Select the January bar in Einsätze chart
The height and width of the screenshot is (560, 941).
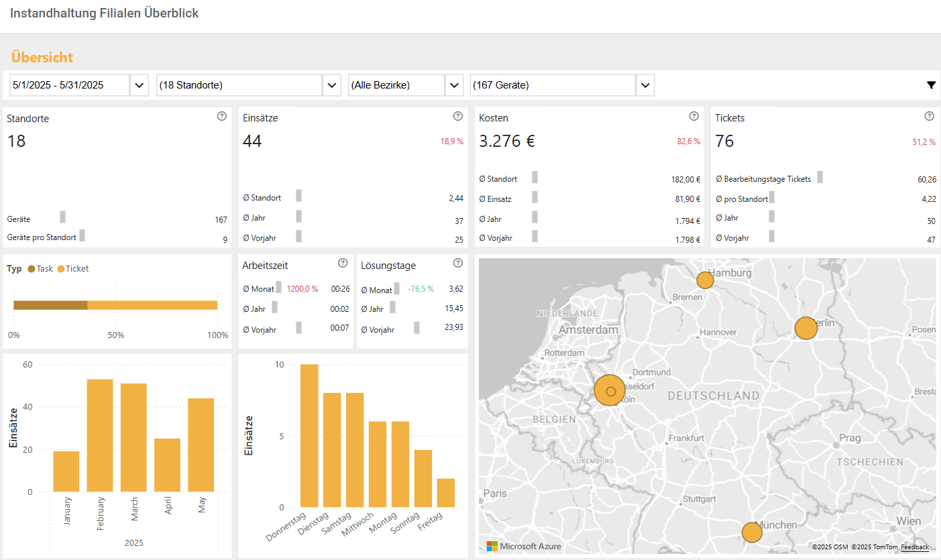click(x=66, y=471)
